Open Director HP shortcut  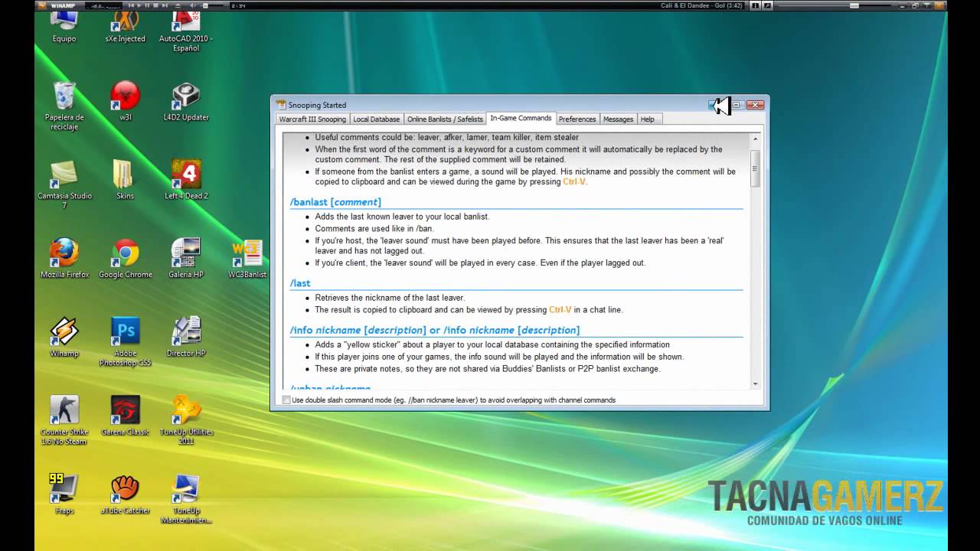pos(185,337)
